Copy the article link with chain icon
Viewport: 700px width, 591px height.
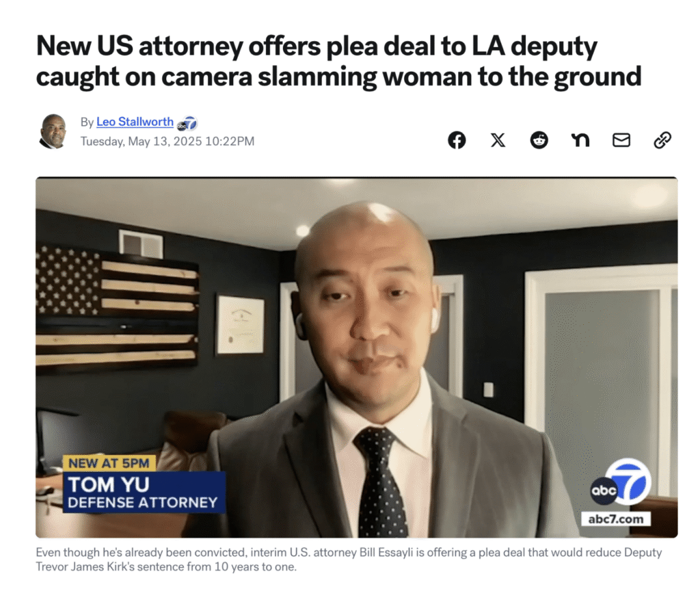point(662,140)
